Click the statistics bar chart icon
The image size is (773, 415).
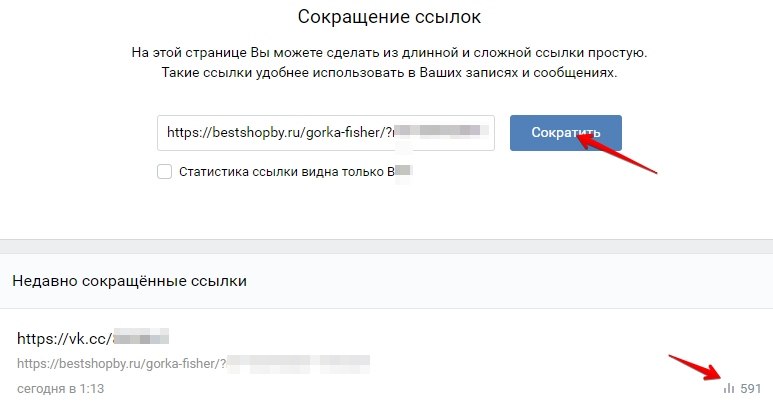tap(729, 388)
